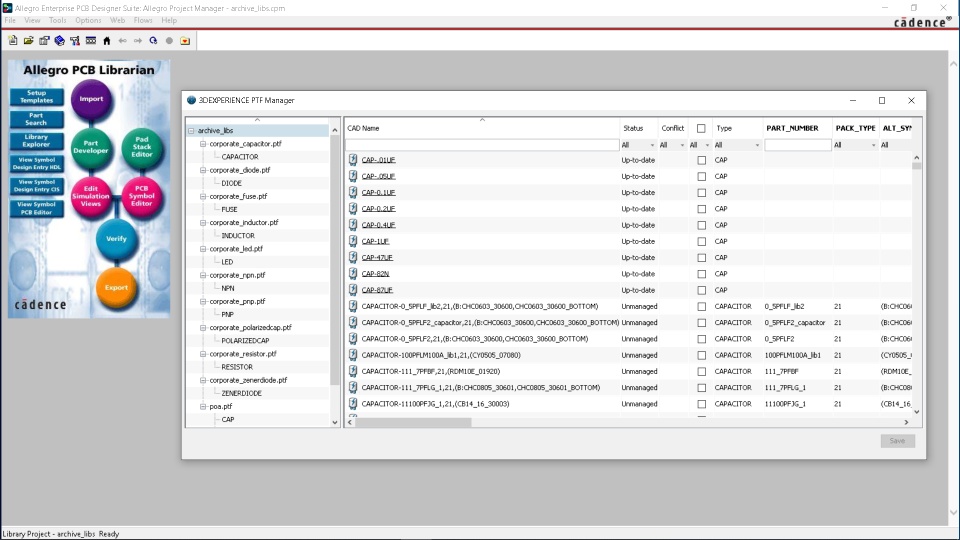Open the Tools menu
Screen dimensions: 960x540
coord(58,20)
